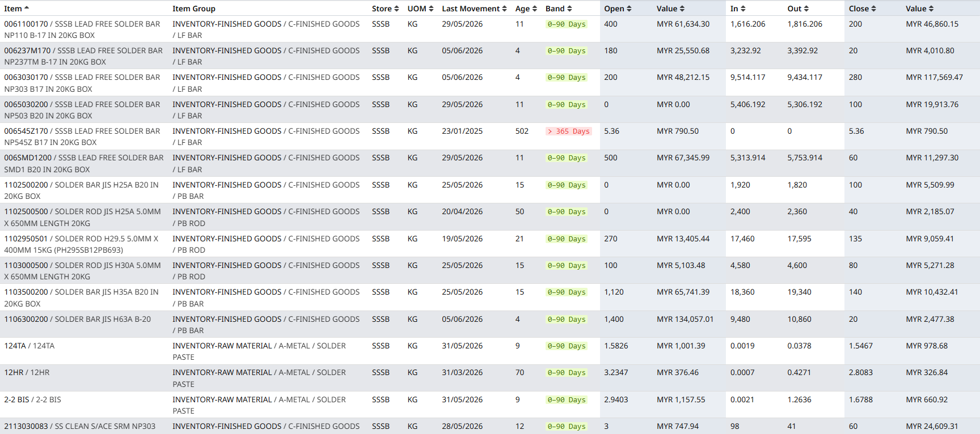Select the 2-2 BIS item
The height and width of the screenshot is (434, 980).
[32, 399]
